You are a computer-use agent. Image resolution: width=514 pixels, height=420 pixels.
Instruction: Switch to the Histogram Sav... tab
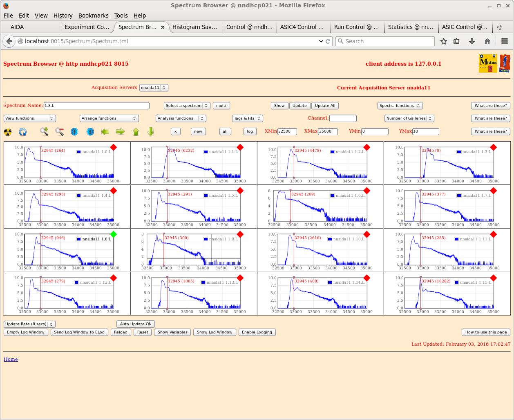click(196, 27)
